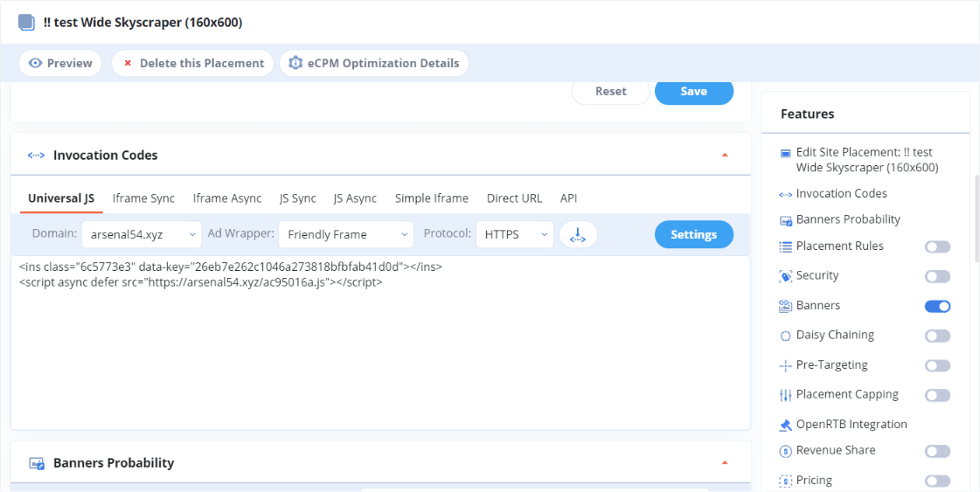Click the Placement Capping sliders icon
The width and height of the screenshot is (980, 492).
tap(785, 395)
